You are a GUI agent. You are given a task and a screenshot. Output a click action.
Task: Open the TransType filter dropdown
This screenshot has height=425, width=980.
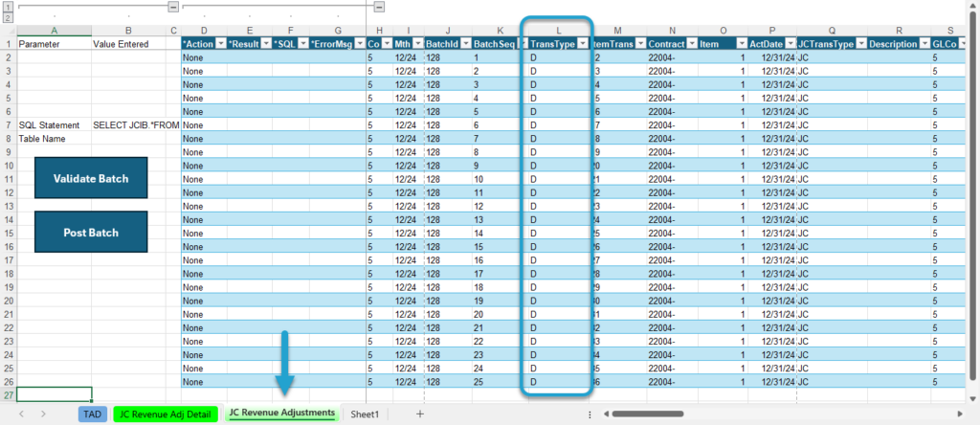click(583, 44)
